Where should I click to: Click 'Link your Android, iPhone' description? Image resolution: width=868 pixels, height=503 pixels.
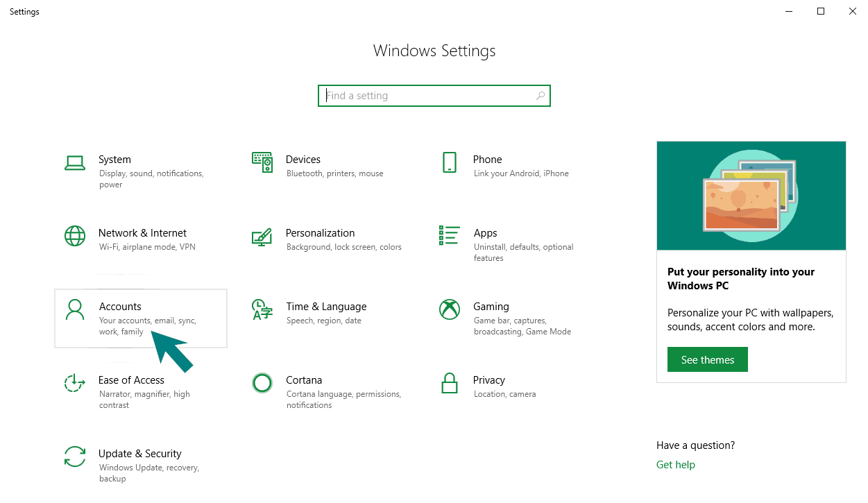pyautogui.click(x=521, y=173)
